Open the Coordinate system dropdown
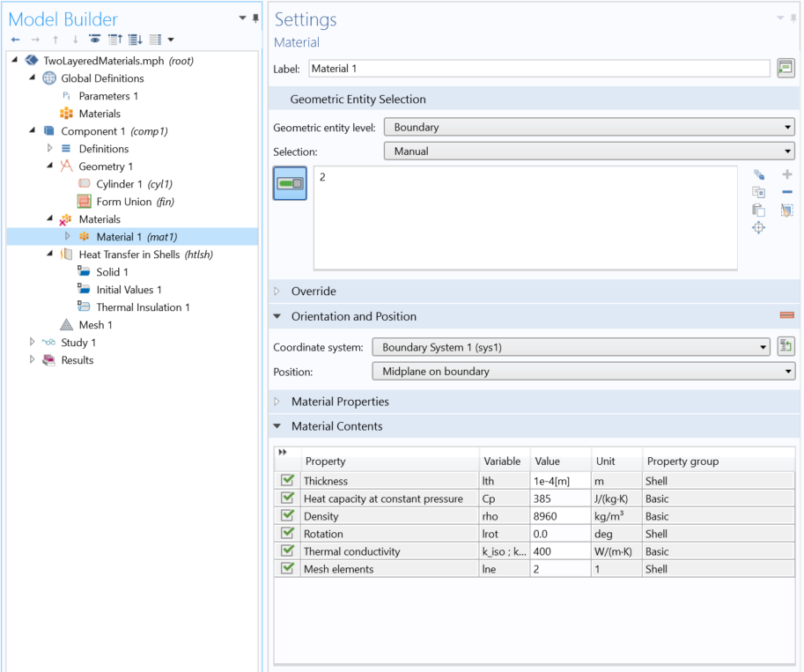Viewport: 804px width, 672px height. 571,347
